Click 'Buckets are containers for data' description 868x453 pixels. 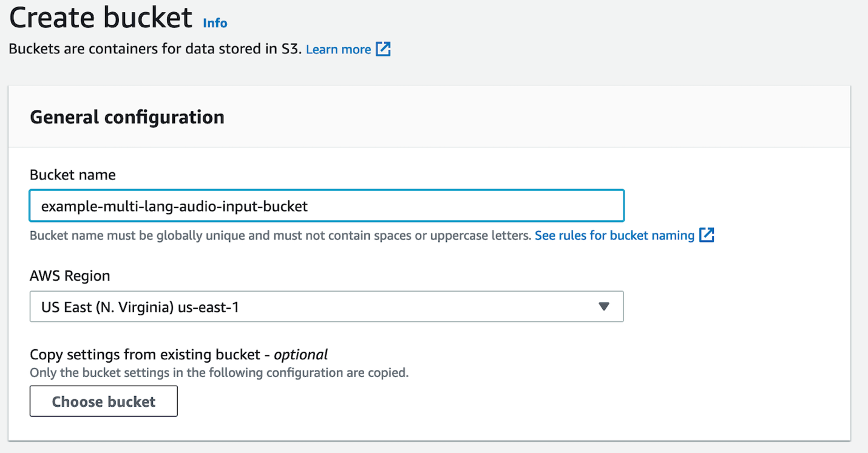(x=155, y=50)
